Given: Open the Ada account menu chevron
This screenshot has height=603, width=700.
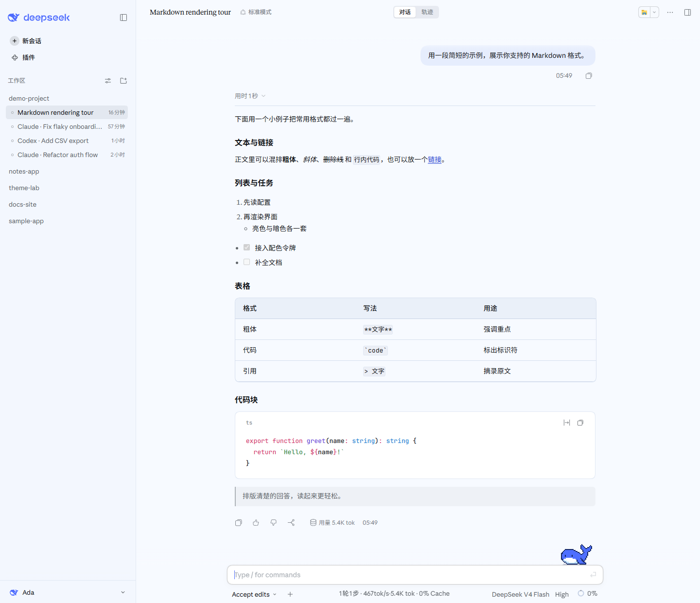Looking at the screenshot, I should click(x=123, y=592).
